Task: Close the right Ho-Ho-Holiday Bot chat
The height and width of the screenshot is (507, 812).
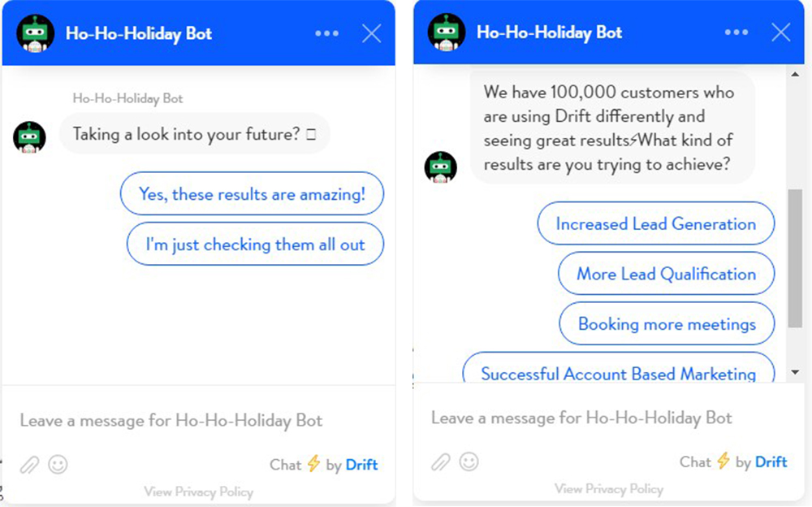Action: [780, 32]
